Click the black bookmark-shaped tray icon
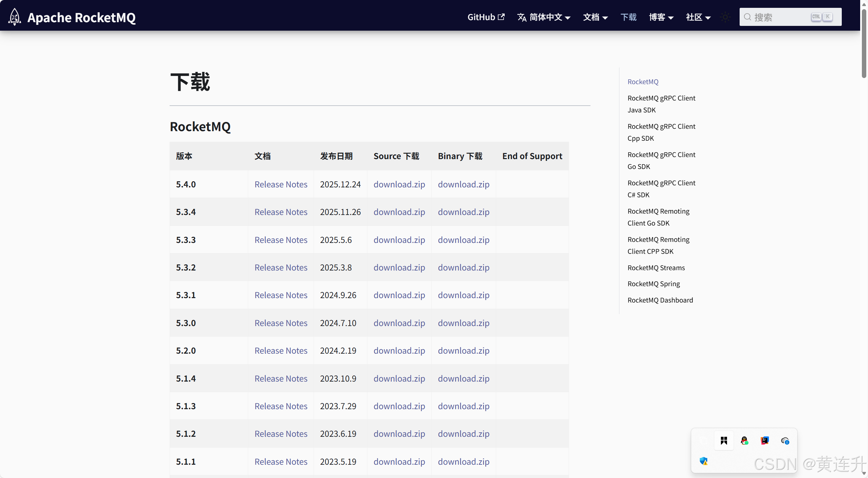Image resolution: width=868 pixels, height=478 pixels. (724, 441)
